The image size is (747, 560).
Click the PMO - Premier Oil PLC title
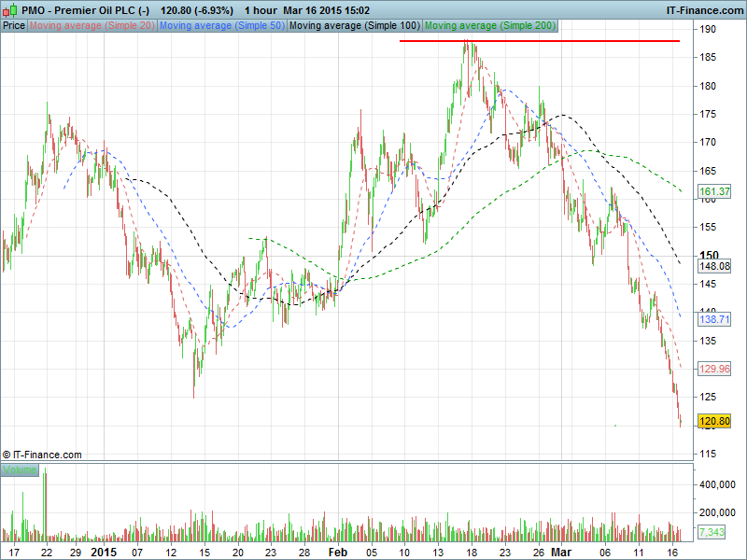coord(79,9)
